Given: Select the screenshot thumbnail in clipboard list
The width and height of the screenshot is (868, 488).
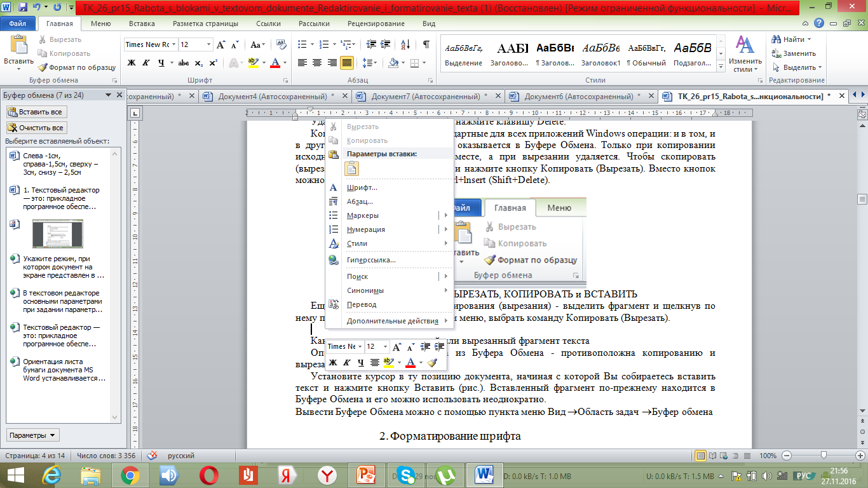Looking at the screenshot, I should [57, 233].
